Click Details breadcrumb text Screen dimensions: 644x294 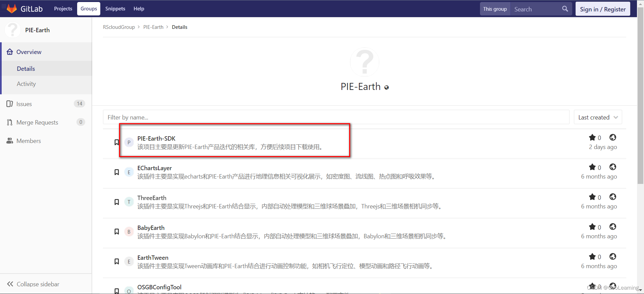pos(179,27)
